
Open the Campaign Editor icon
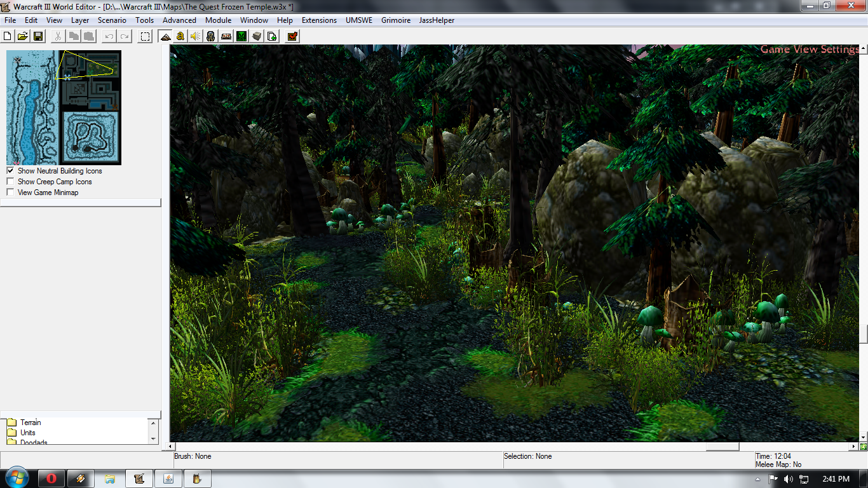[226, 36]
